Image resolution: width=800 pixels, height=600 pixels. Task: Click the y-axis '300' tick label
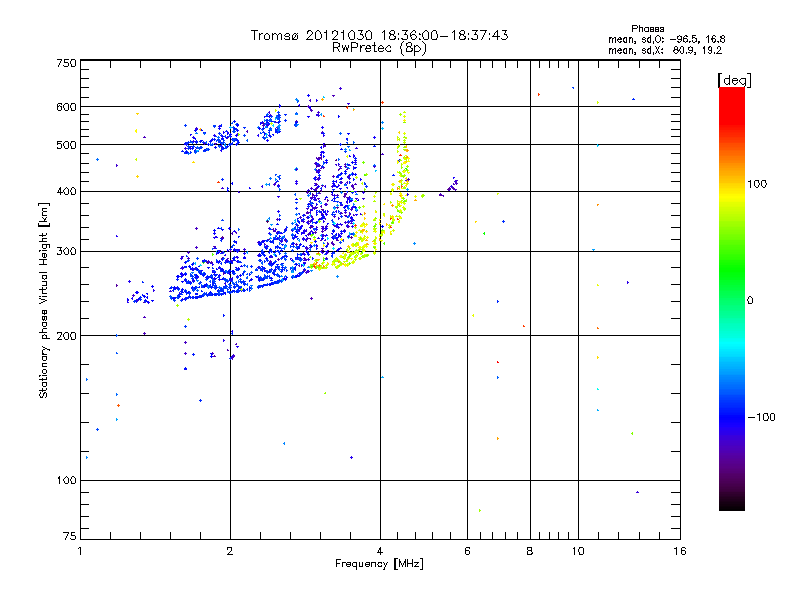point(67,252)
